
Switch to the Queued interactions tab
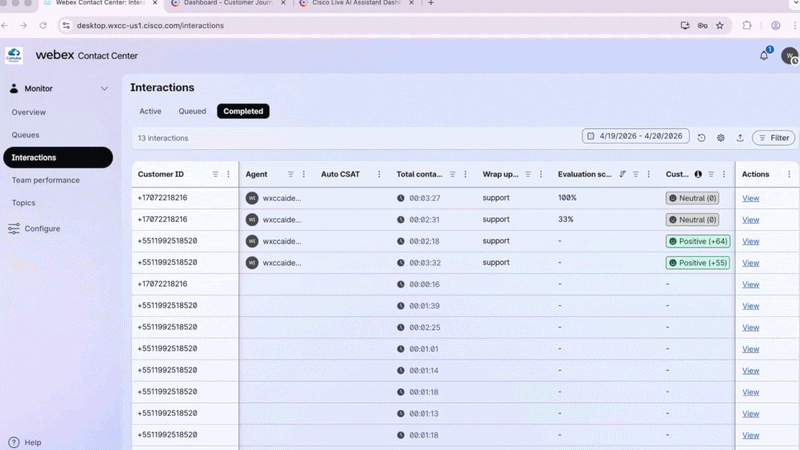192,111
